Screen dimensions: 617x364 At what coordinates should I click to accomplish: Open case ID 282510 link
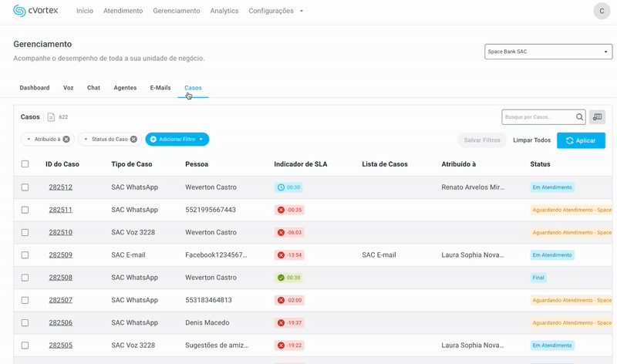[60, 232]
